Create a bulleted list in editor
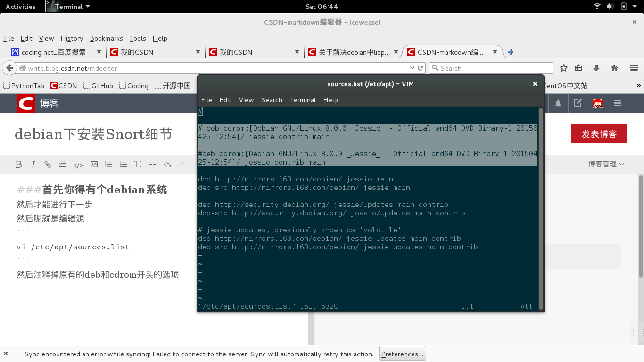This screenshot has width=644, height=362. coord(123,164)
